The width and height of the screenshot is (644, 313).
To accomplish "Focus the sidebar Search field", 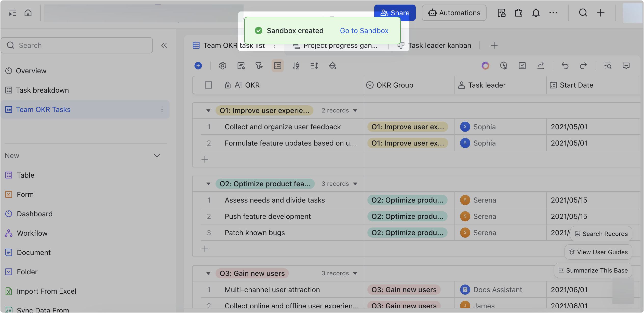I will coord(77,45).
